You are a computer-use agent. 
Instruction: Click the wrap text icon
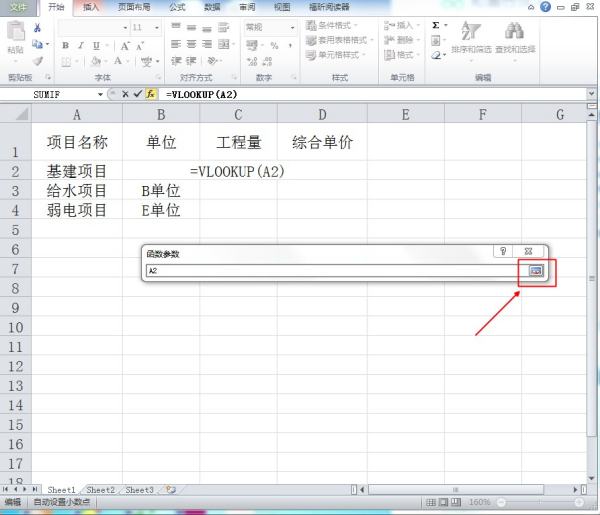[x=223, y=28]
